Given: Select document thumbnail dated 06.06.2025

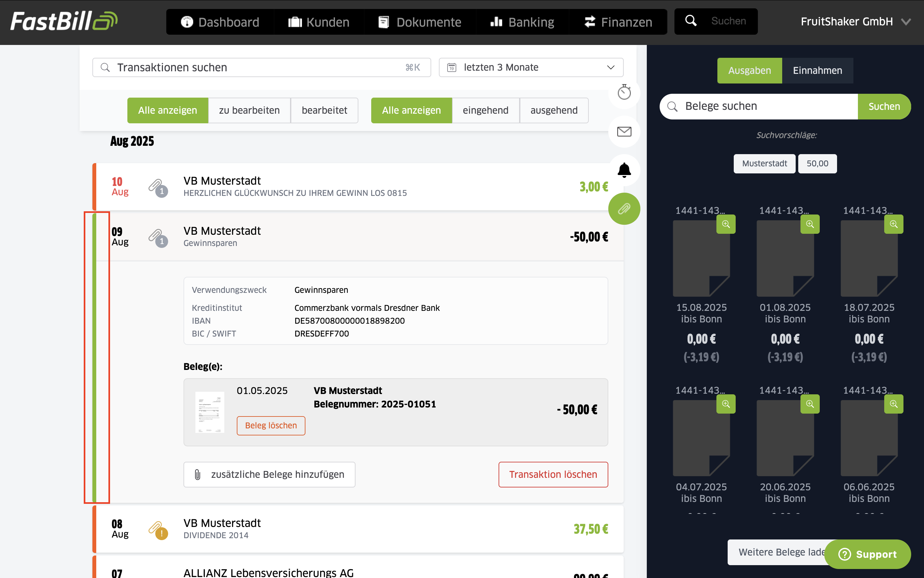Looking at the screenshot, I should (869, 438).
